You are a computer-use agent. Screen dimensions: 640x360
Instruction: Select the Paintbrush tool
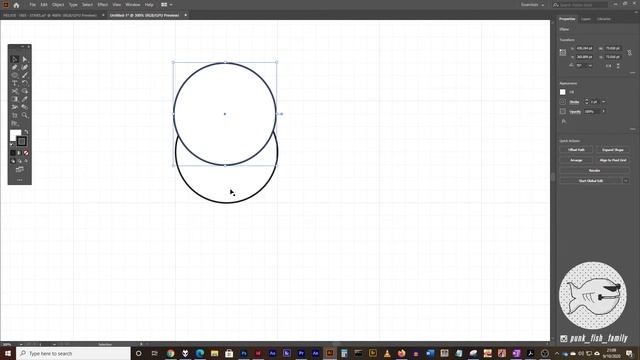point(25,75)
